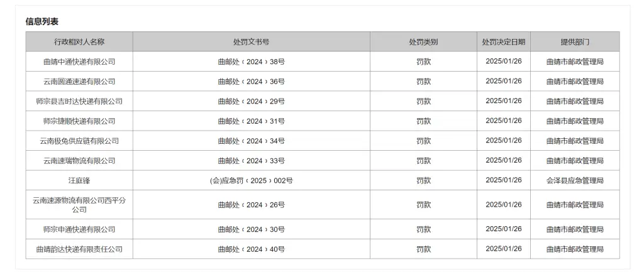Open the 云南速瑞物流有限公司 record
This screenshot has width=644, height=277.
pyautogui.click(x=79, y=161)
